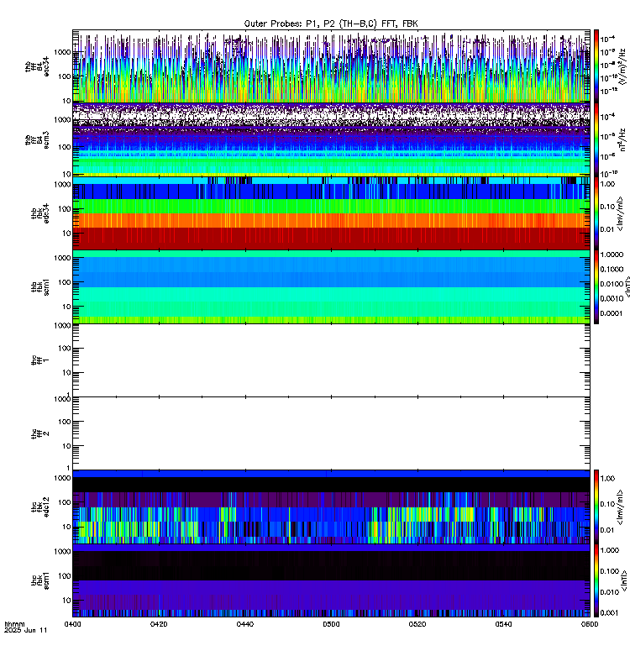630x672 pixels.
Task: Click inside the thc fbk edc12 filter bank panel
Action: coord(331,507)
